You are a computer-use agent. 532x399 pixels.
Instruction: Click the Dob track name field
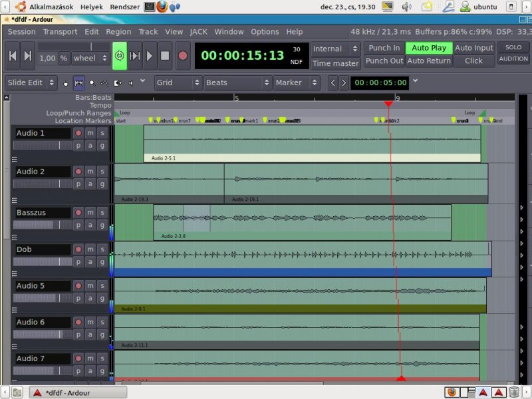(x=43, y=249)
